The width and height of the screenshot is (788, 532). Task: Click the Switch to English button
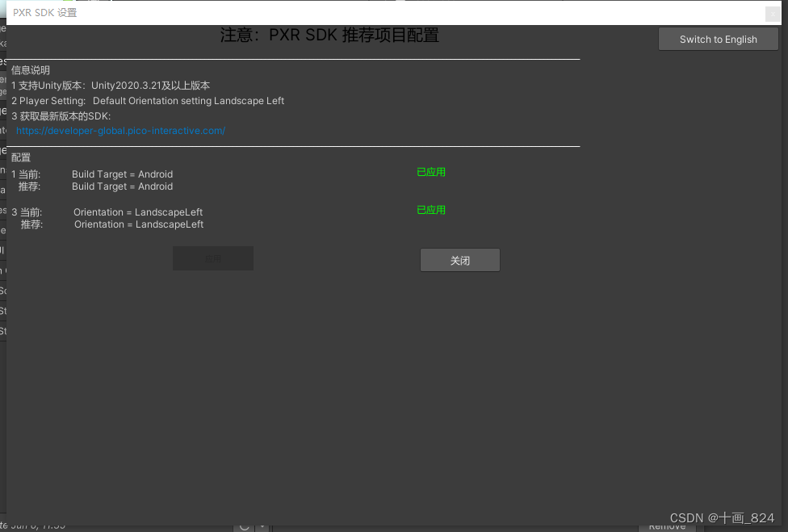click(x=718, y=40)
